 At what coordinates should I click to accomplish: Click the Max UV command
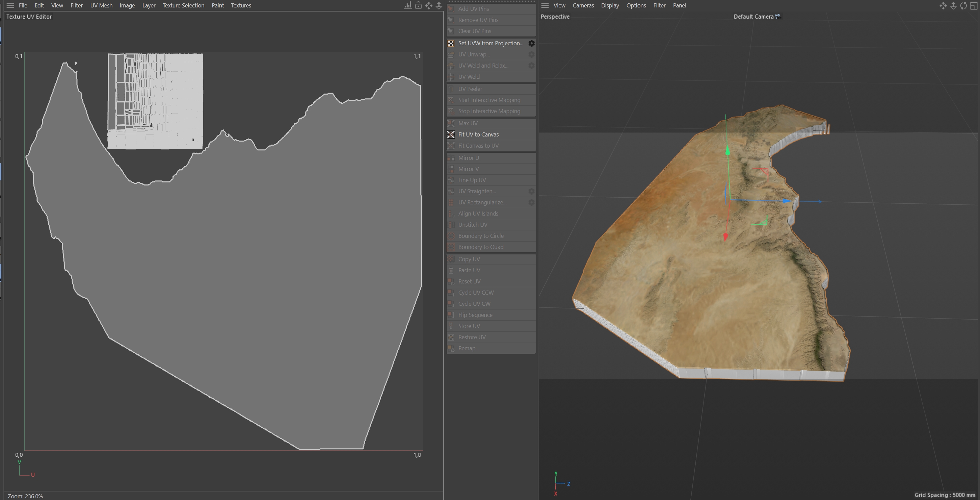(468, 123)
